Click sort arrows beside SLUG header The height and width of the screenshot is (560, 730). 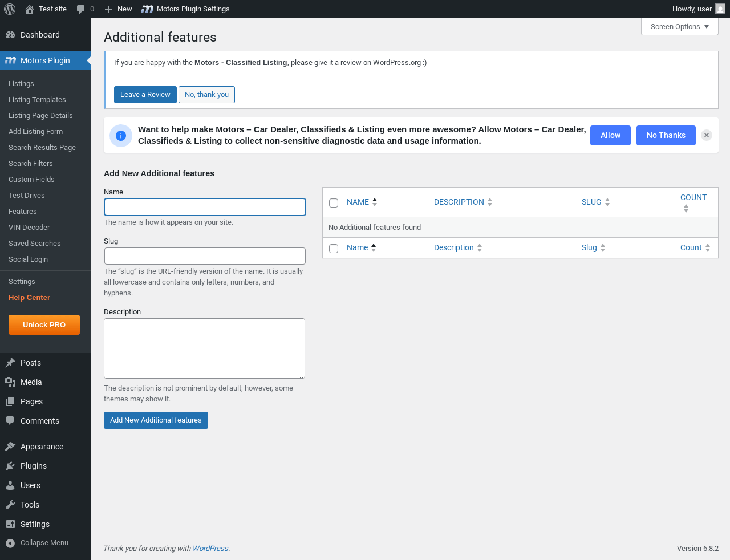(607, 202)
